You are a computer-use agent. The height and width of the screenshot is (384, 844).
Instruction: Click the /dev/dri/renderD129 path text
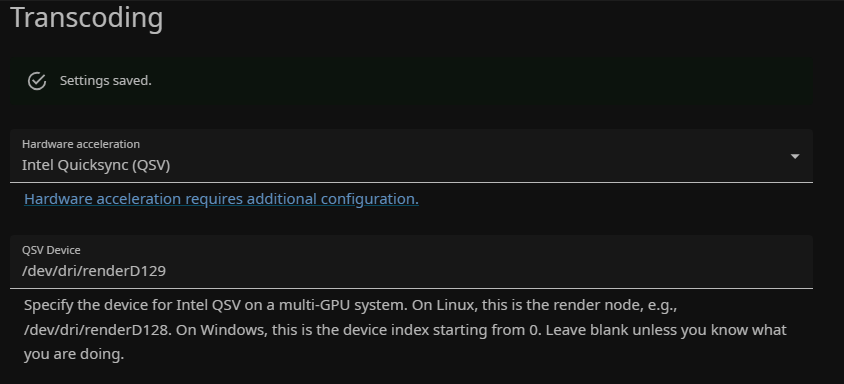[94, 271]
